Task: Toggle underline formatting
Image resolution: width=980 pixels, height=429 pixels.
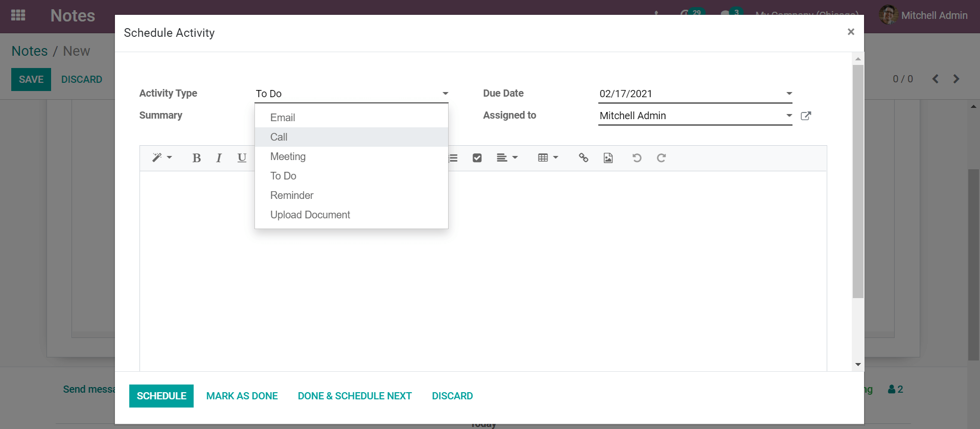Action: click(242, 158)
